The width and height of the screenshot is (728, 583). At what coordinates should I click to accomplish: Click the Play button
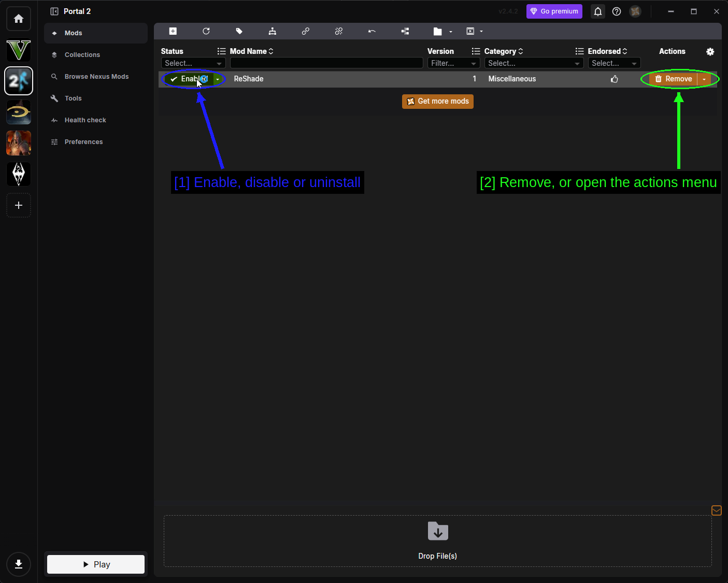coord(96,564)
